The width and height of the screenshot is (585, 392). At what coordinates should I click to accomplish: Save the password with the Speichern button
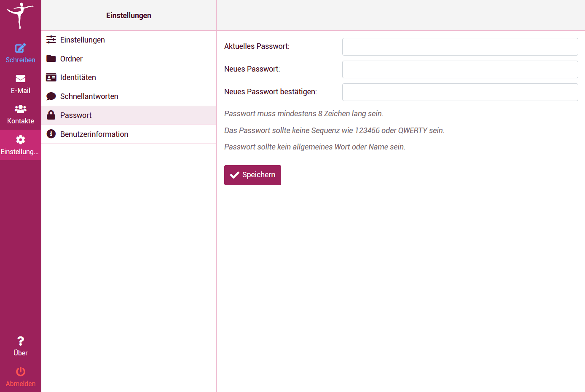point(252,175)
